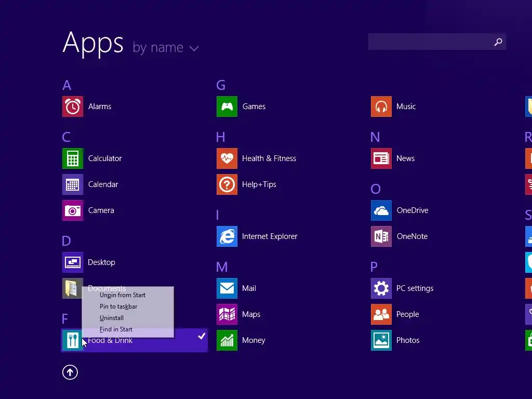Open the Photos app icon
Image resolution: width=532 pixels, height=399 pixels.
[x=381, y=340]
